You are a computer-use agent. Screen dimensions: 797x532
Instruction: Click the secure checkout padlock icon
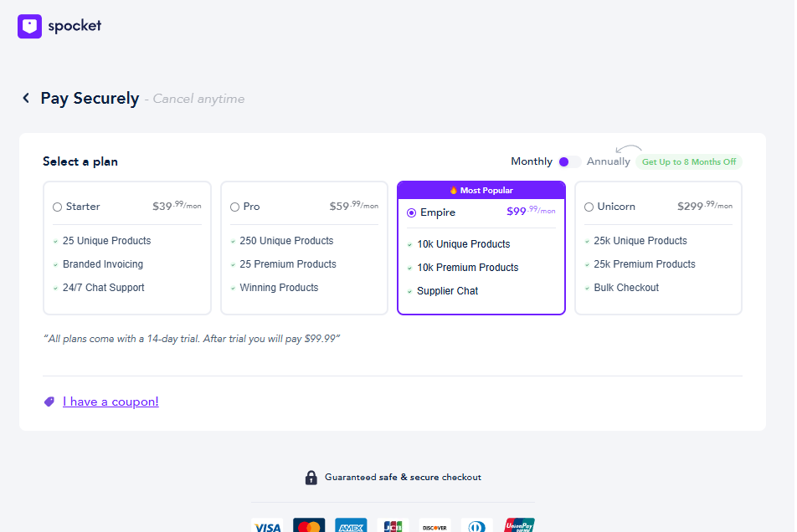[311, 477]
